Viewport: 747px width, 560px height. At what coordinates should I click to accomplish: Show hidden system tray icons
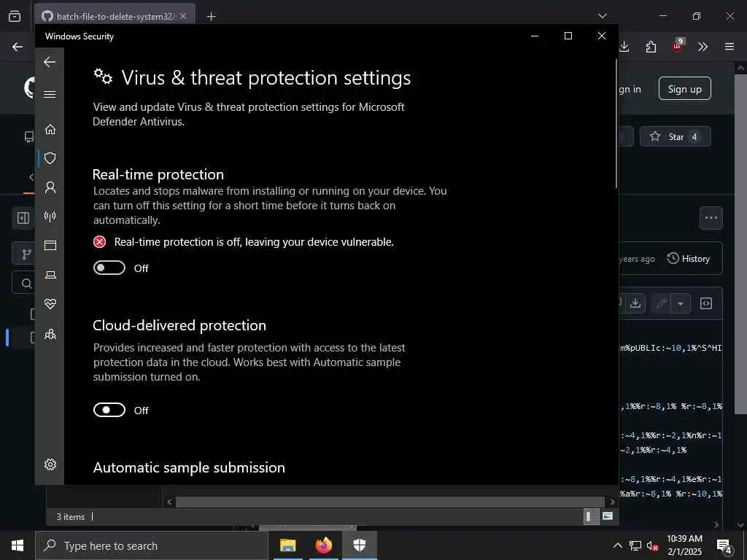[617, 545]
